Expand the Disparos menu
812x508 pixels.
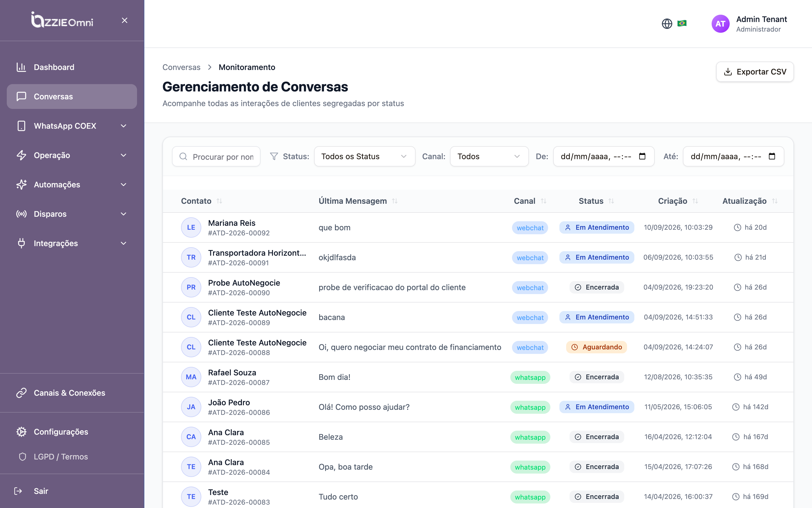pos(72,214)
